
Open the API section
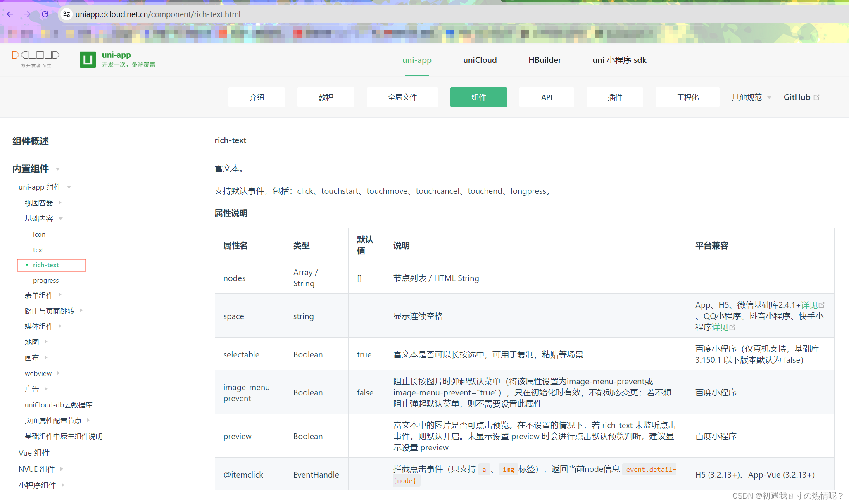pos(547,97)
